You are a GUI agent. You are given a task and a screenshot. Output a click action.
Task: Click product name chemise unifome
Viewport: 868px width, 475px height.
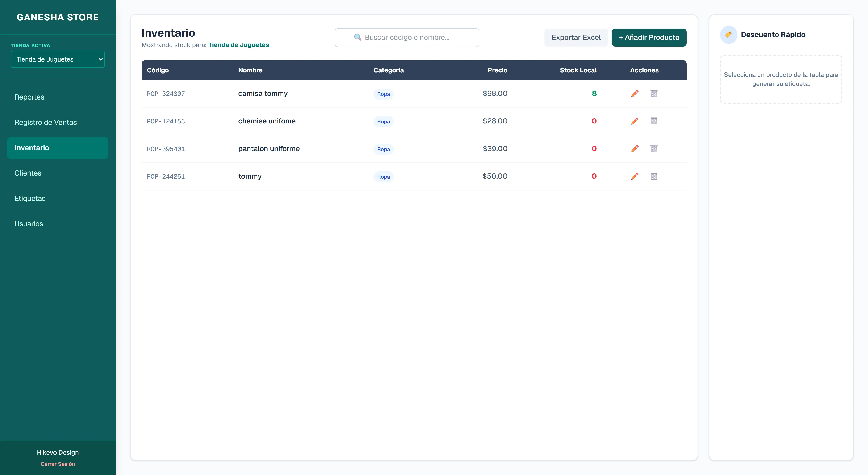click(x=267, y=121)
